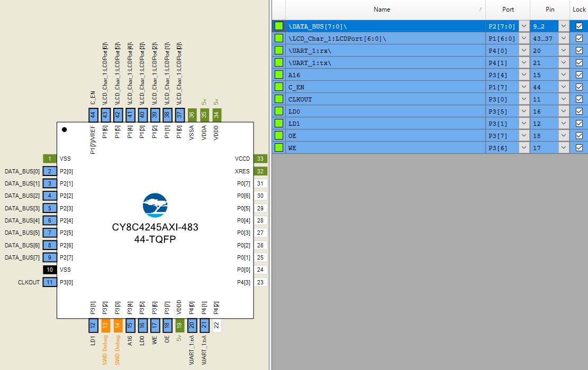This screenshot has height=370, width=588.
Task: Select VCCD pin 33 on the chip
Action: [x=260, y=159]
